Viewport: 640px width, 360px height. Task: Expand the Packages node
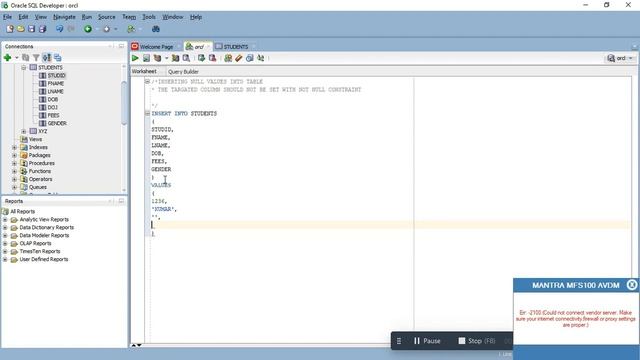coord(14,155)
